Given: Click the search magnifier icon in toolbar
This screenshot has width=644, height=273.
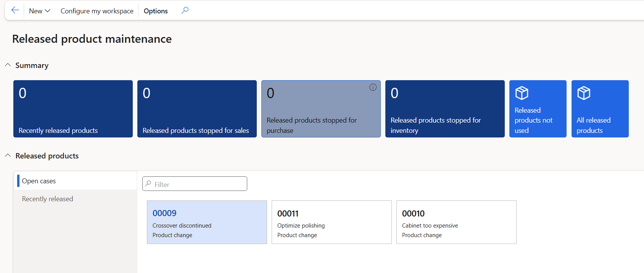Looking at the screenshot, I should pos(185,10).
